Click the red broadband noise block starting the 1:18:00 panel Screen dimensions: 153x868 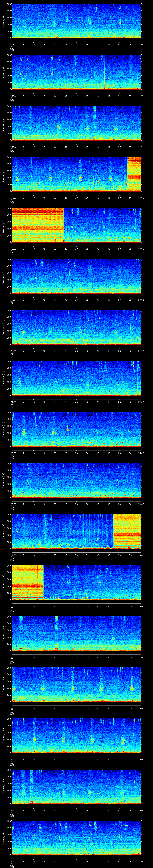[x=38, y=225]
